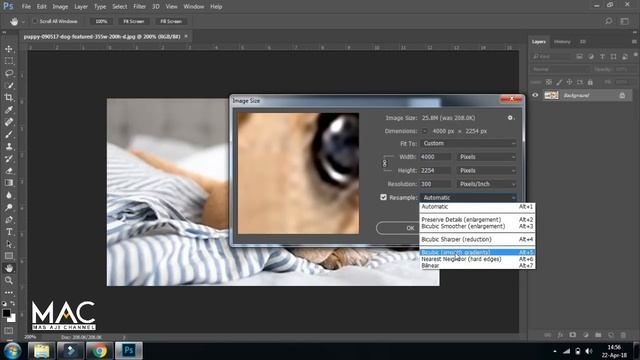640x360 pixels.
Task: Click the foreground color swatch
Action: pyautogui.click(x=6, y=313)
